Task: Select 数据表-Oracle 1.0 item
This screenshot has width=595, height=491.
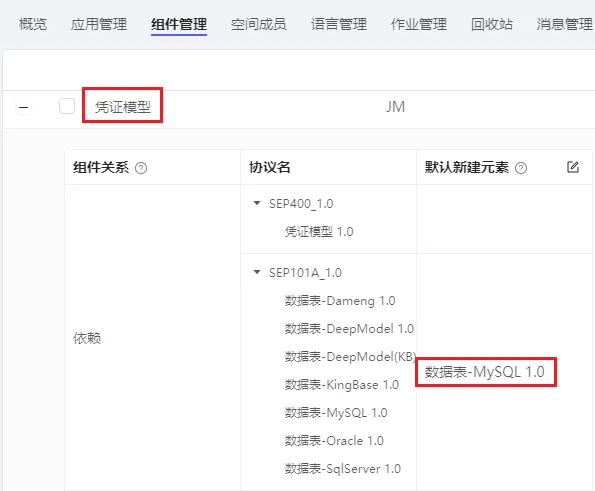Action: coord(334,441)
